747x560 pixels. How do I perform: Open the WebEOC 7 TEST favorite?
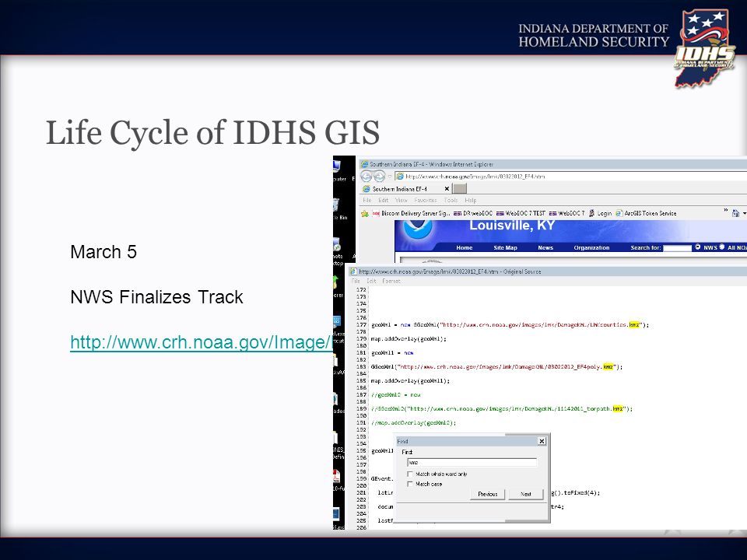pos(521,213)
